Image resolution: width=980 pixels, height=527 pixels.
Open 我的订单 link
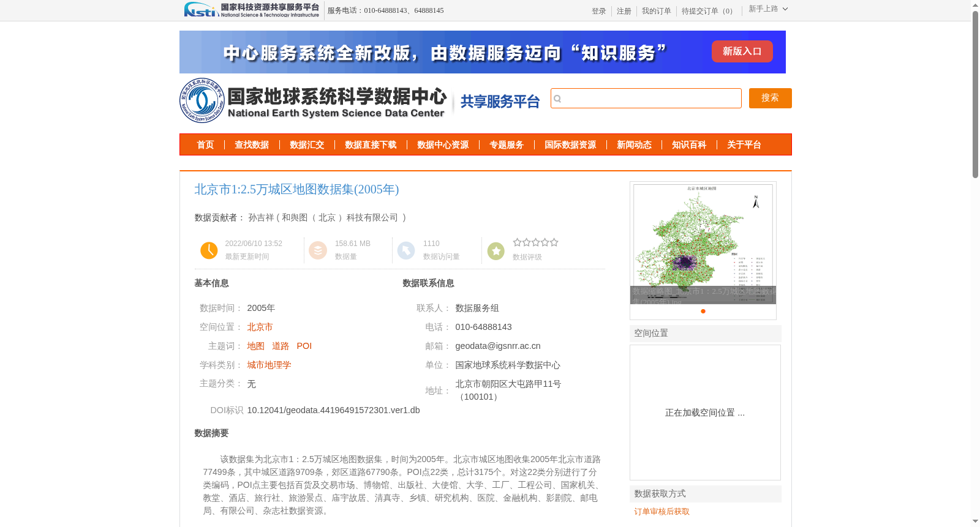657,11
